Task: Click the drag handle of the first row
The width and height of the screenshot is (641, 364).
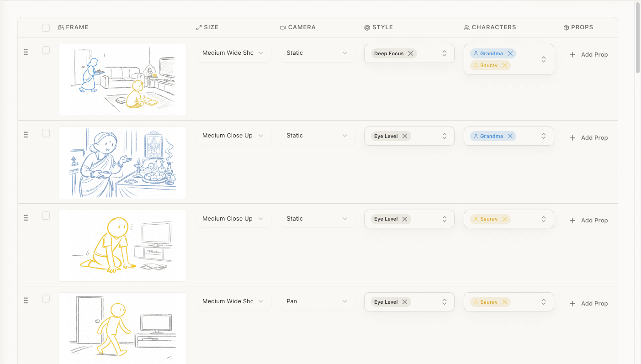Action: (26, 52)
